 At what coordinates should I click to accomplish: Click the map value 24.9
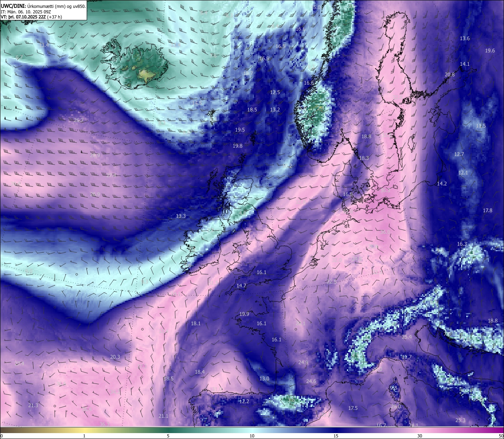(x=303, y=363)
